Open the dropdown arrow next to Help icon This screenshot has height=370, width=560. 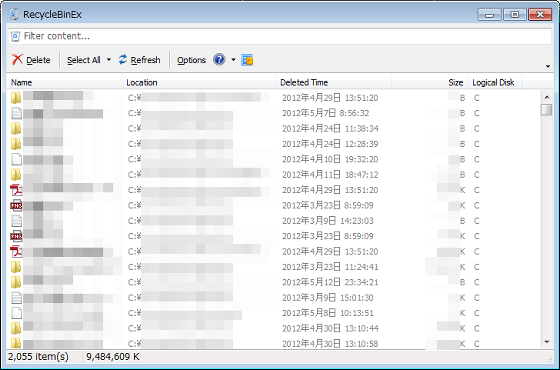(233, 60)
